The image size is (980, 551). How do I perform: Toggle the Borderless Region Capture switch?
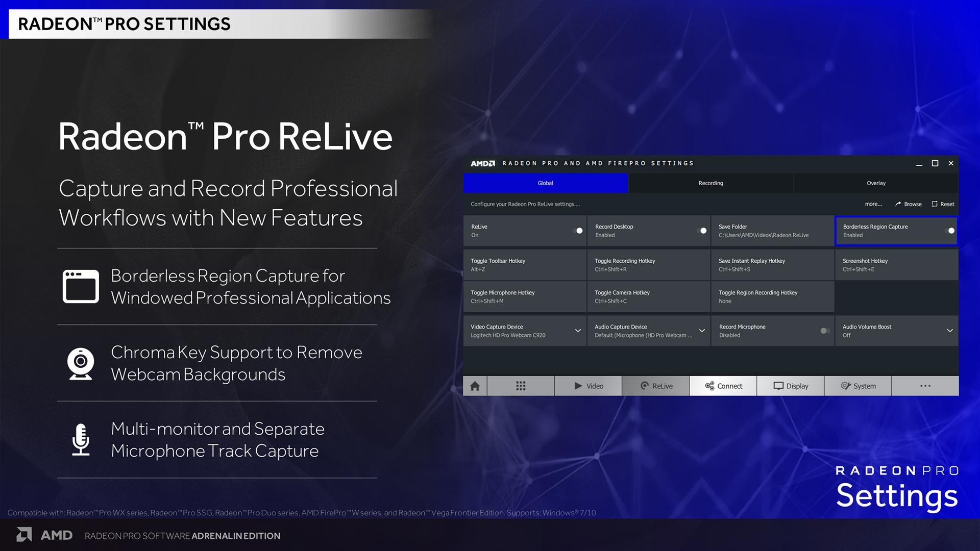pyautogui.click(x=950, y=231)
